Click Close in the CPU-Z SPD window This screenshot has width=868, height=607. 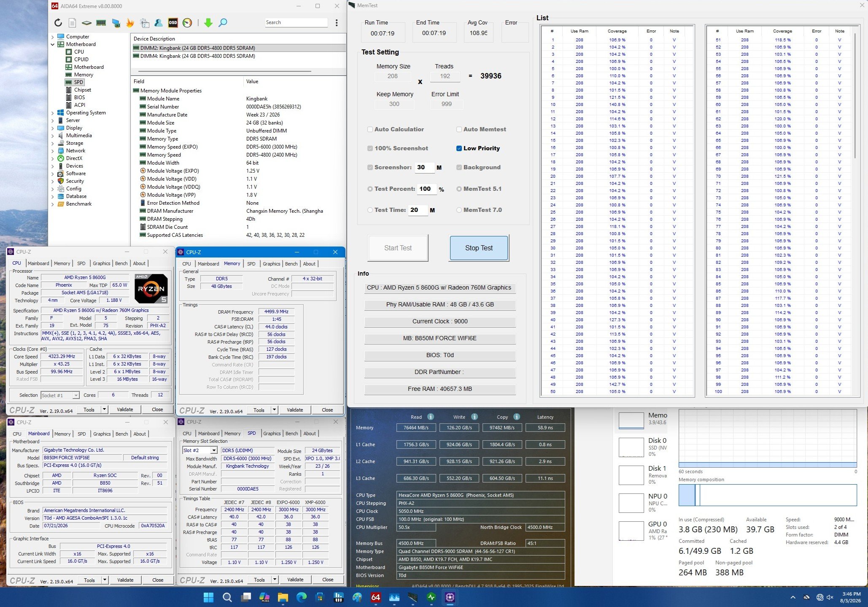click(328, 580)
